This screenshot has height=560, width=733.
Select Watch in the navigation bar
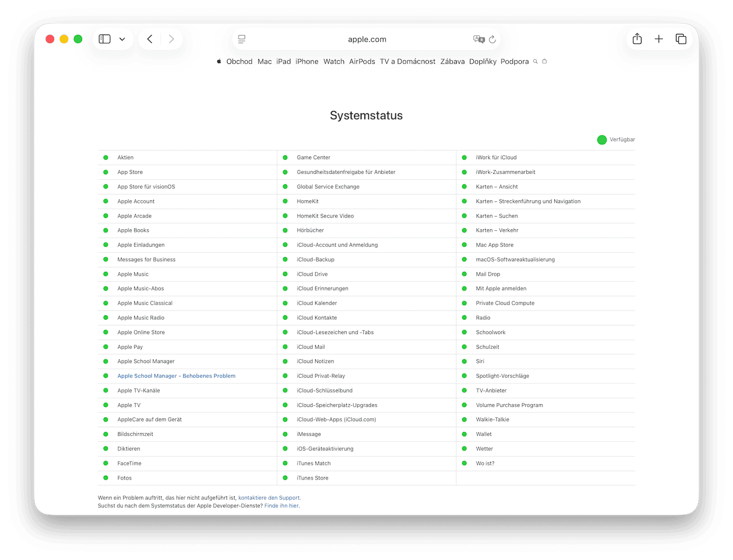click(334, 61)
